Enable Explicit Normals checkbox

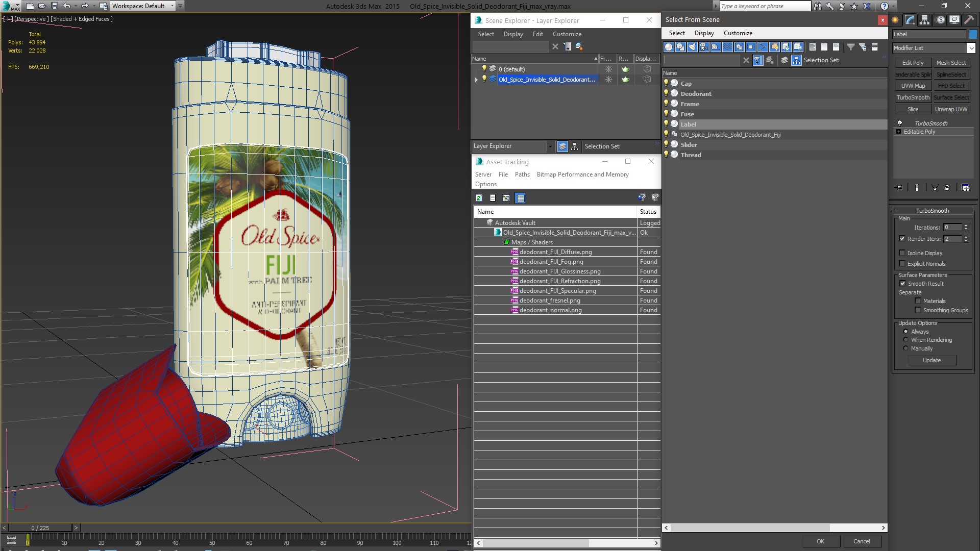click(902, 263)
